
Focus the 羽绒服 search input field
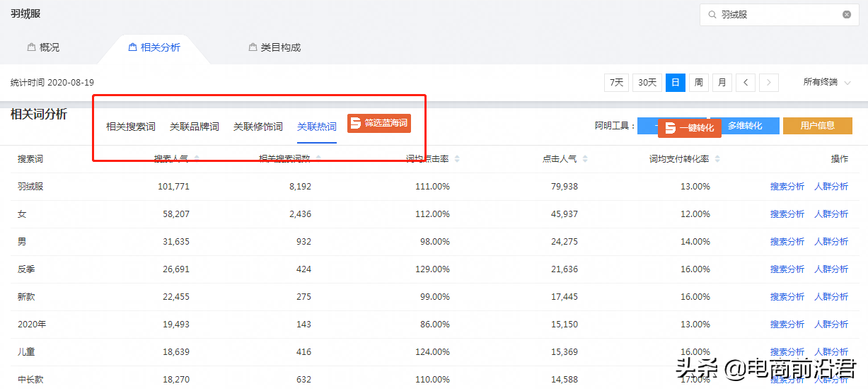point(780,14)
